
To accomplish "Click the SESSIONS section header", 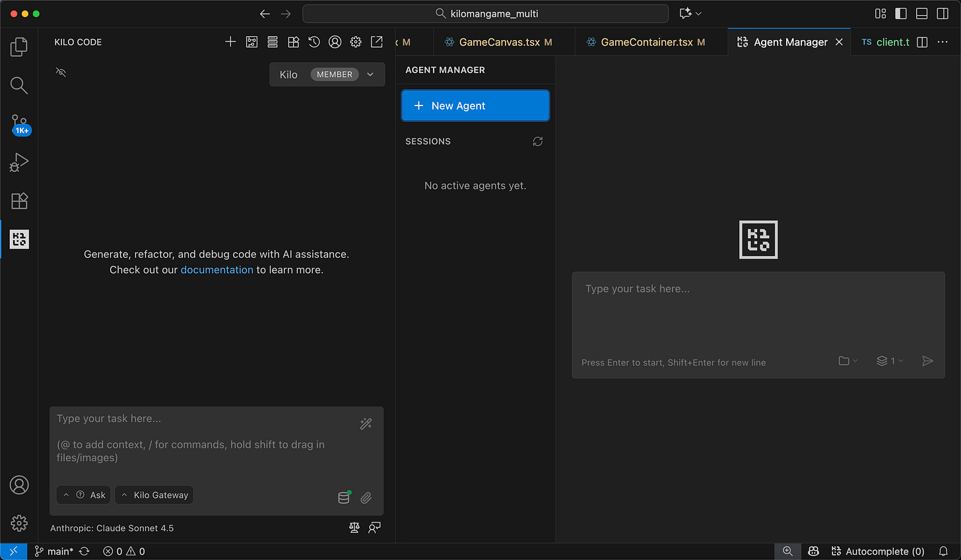I will (428, 141).
